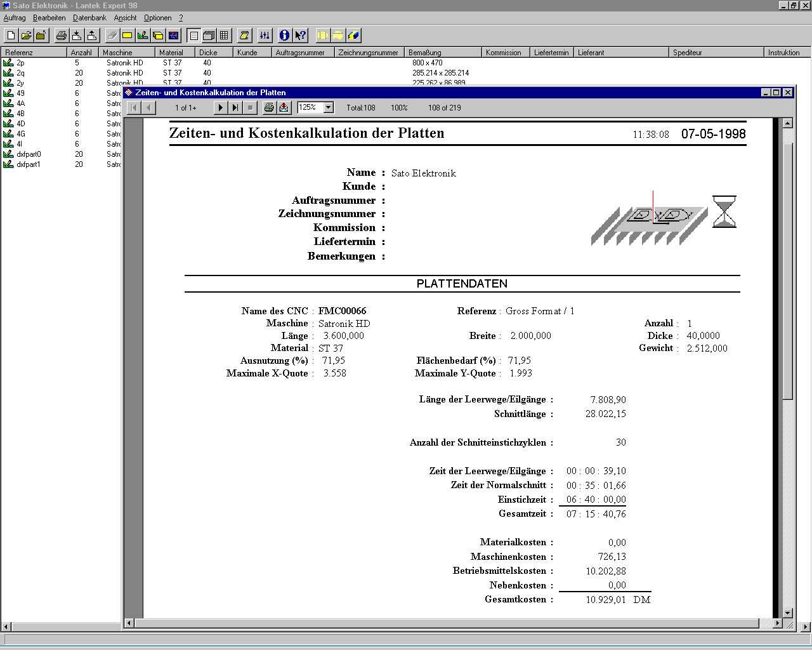Click the Material column header
The height and width of the screenshot is (650, 812).
(175, 53)
